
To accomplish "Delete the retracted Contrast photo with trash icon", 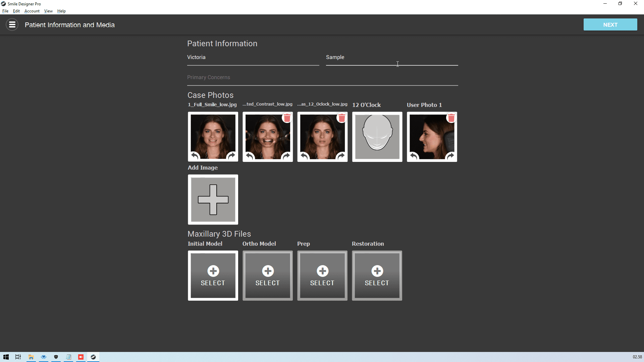I will (x=287, y=118).
